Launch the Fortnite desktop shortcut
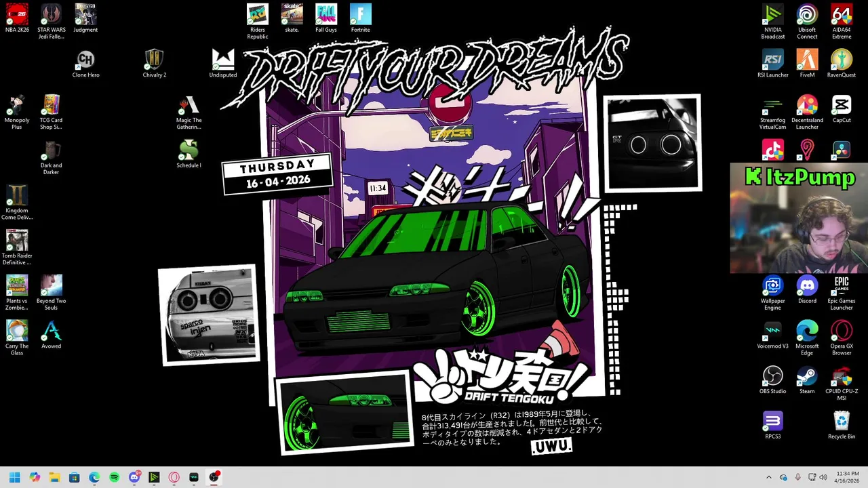 click(x=361, y=18)
